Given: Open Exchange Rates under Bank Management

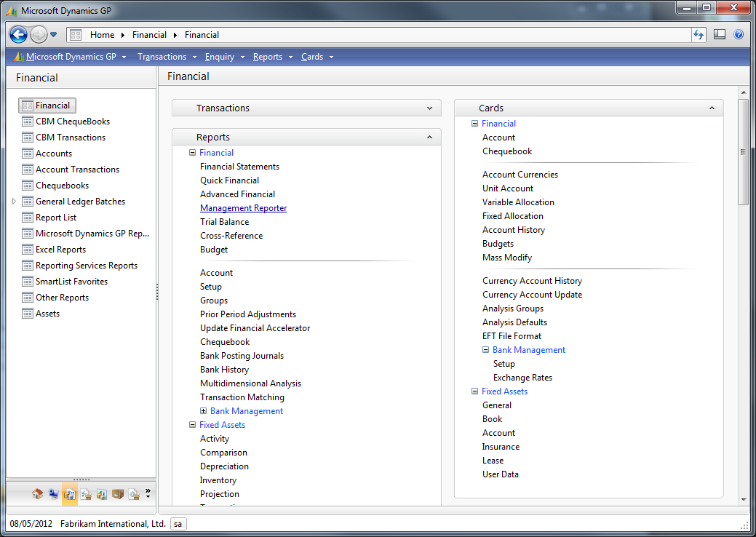Looking at the screenshot, I should [x=522, y=378].
